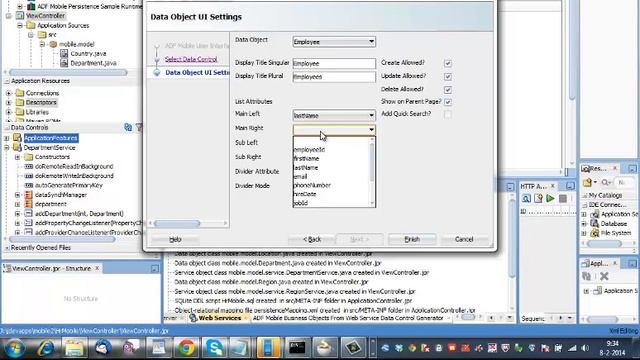Click the new folder icon in Resources panel

pos(588,182)
